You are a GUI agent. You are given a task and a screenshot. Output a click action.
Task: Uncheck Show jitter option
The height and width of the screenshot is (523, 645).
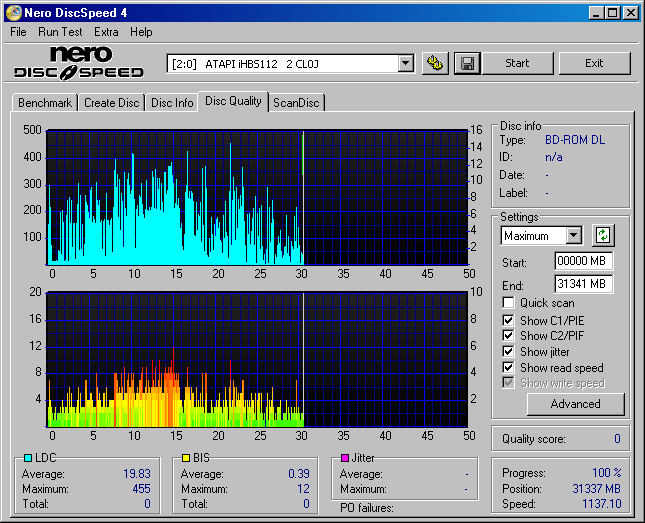click(x=508, y=351)
